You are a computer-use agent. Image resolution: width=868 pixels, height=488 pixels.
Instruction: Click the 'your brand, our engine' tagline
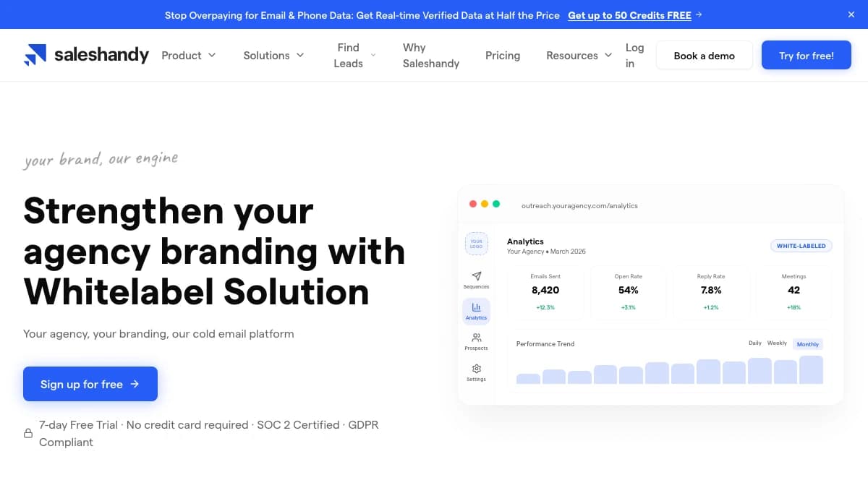(101, 159)
